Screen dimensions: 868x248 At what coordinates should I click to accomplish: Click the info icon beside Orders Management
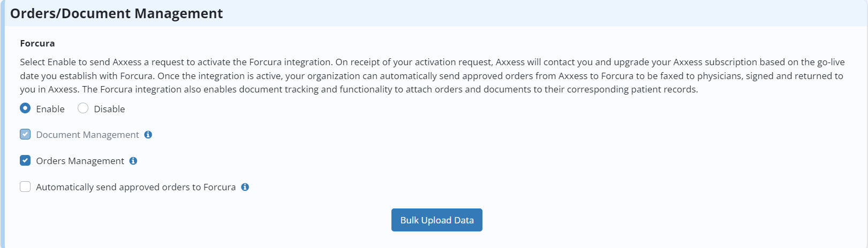pos(133,161)
